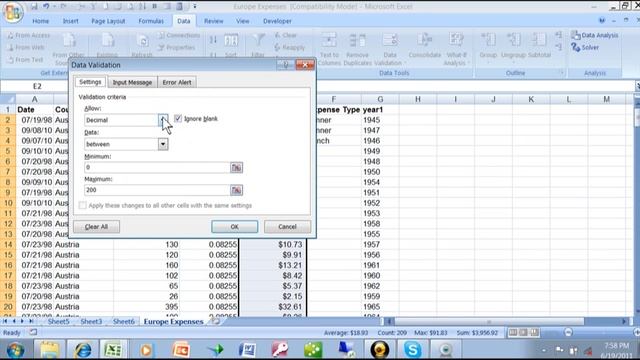640x360 pixels.
Task: Select row 14 header
Action: [x=8, y=244]
